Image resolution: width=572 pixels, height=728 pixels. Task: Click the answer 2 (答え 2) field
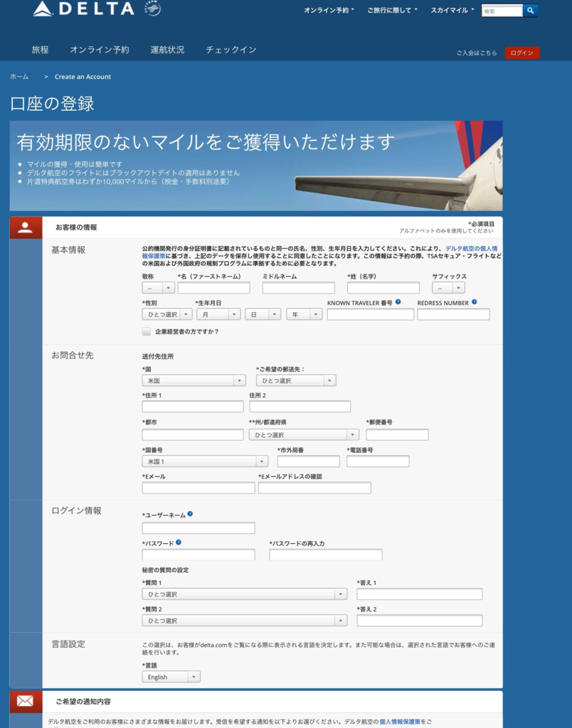420,621
